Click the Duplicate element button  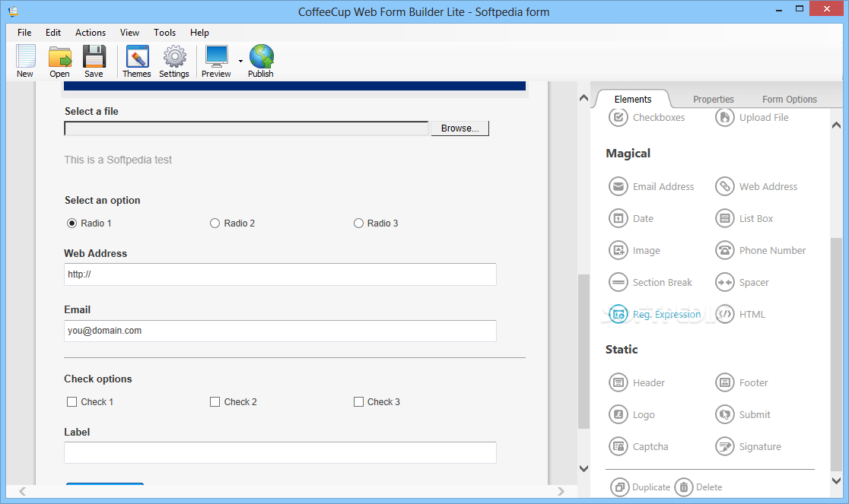click(641, 487)
